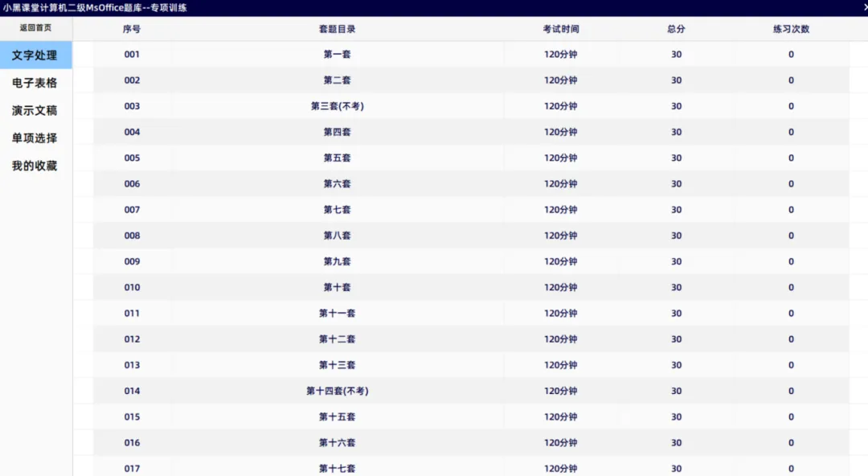Open exam set 第一套
Screen dimensions: 868x476
point(337,55)
